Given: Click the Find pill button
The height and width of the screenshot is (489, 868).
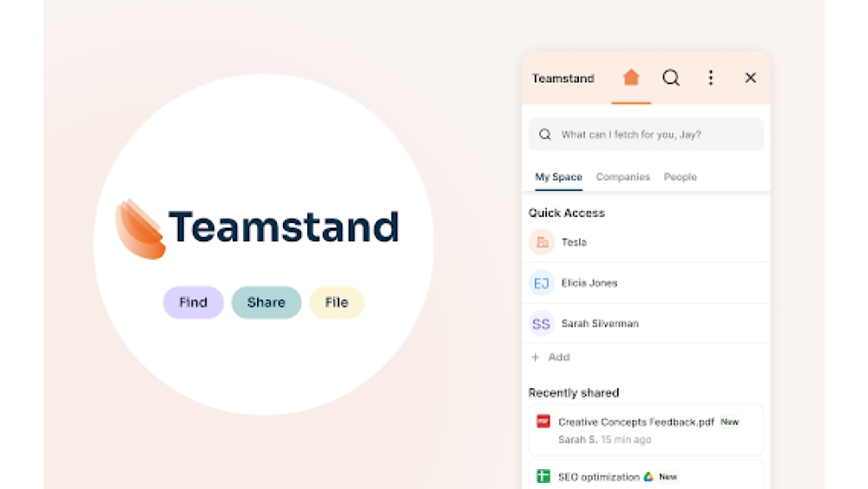Looking at the screenshot, I should (194, 302).
